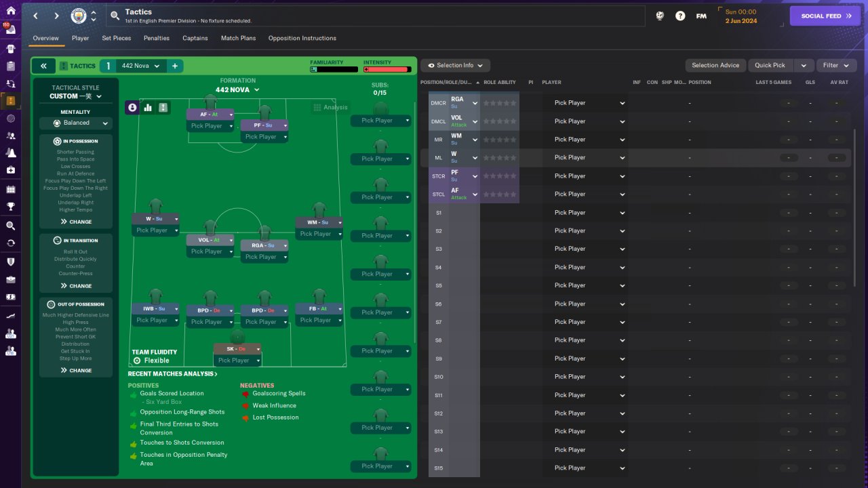The height and width of the screenshot is (488, 868).
Task: Switch to the Captains tab
Action: point(195,38)
